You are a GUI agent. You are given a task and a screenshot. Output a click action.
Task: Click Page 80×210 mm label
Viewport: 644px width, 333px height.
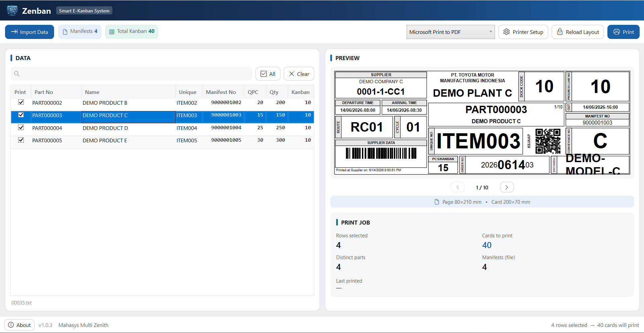coord(462,202)
